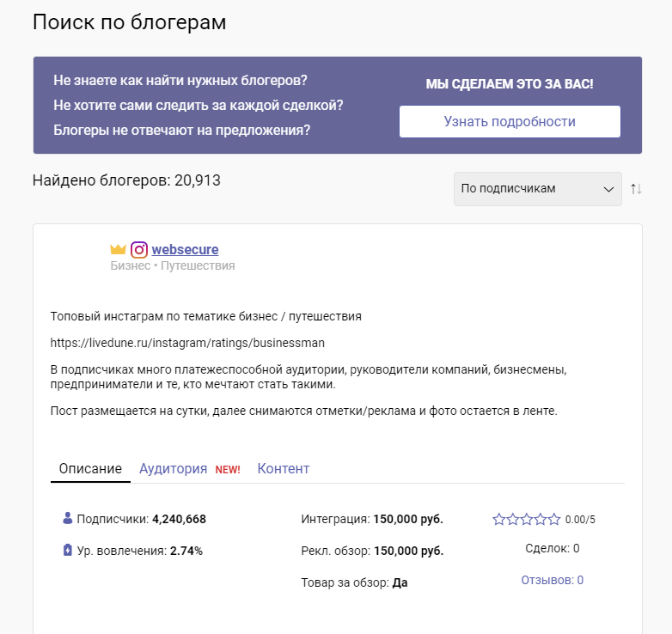Click the Интеграция price of 150,000 руб.

pyautogui.click(x=407, y=520)
